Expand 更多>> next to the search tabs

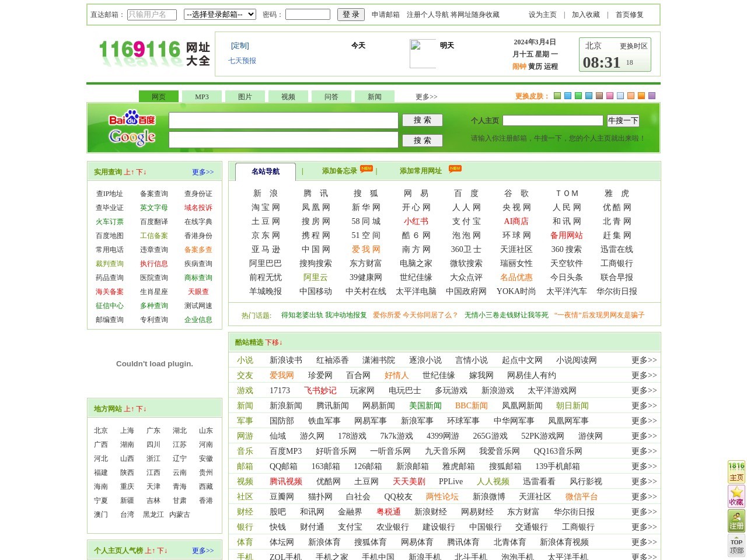coord(426,97)
